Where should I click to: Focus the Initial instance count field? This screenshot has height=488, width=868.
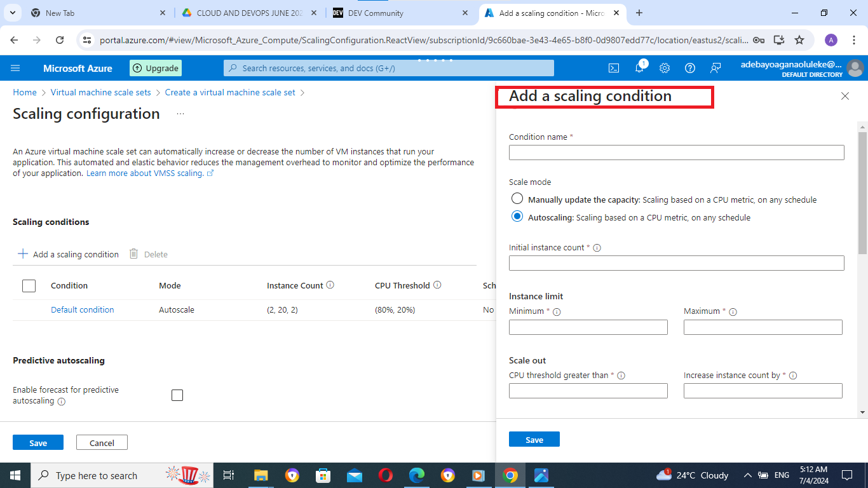677,263
